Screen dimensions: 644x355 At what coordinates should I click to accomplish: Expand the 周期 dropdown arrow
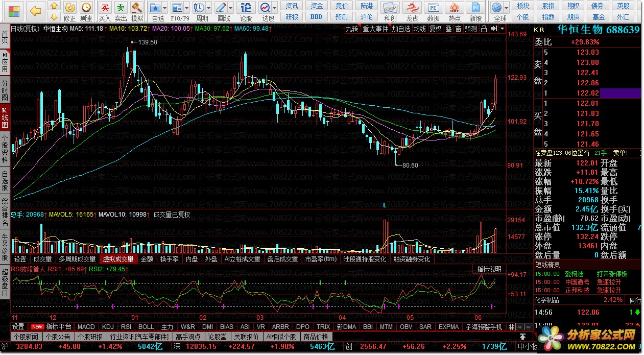coord(209,8)
